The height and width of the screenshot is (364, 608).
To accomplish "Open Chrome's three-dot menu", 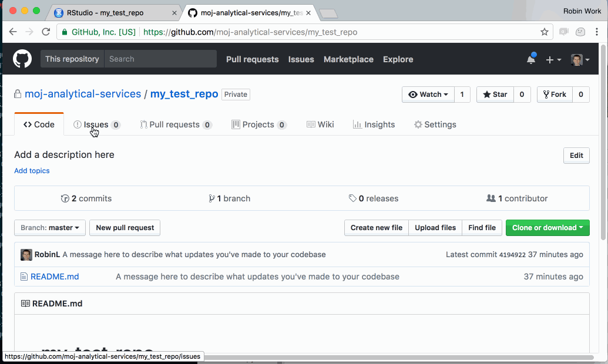I will [x=597, y=32].
